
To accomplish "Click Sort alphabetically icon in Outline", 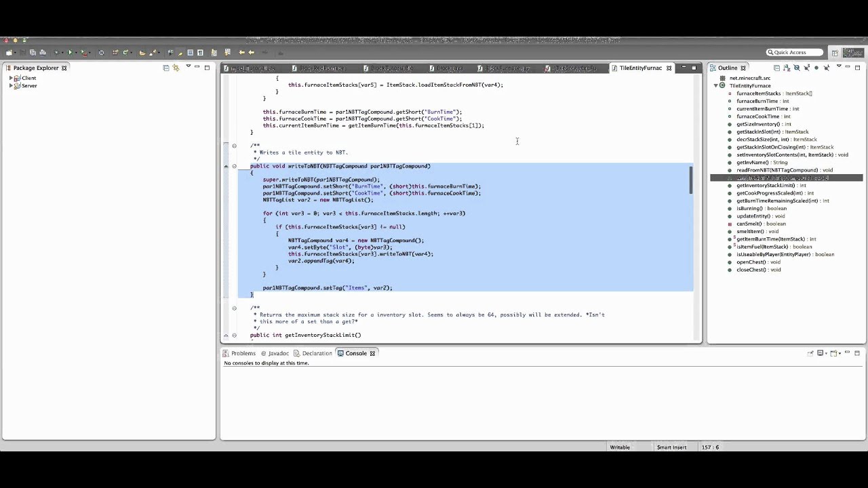I will [x=787, y=68].
